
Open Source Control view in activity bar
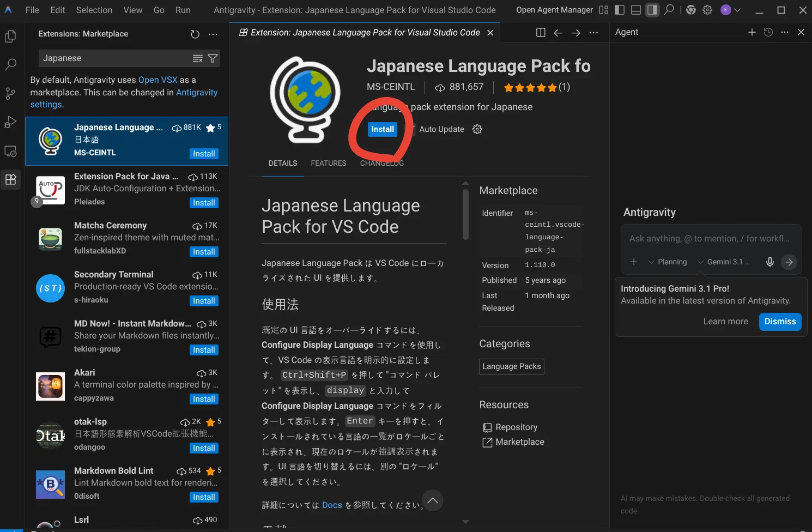(10, 93)
